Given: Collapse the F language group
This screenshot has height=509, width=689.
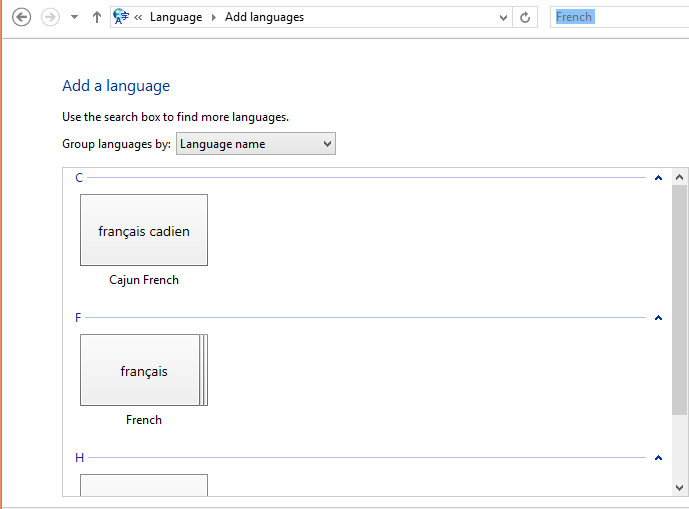Looking at the screenshot, I should [658, 318].
